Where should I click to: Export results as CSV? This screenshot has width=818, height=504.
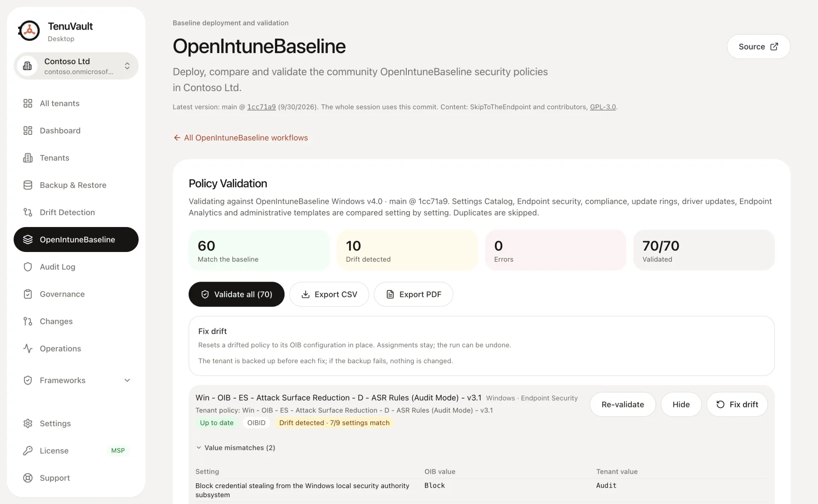coord(329,294)
